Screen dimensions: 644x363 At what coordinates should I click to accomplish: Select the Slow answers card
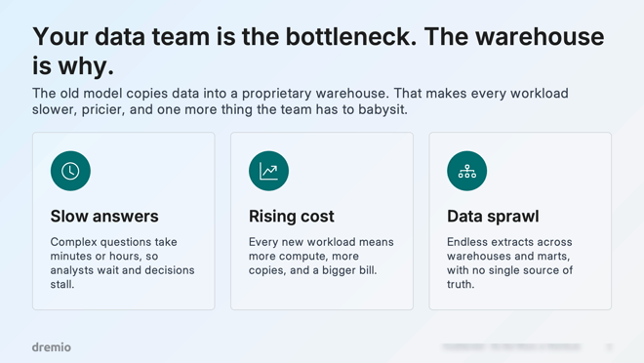click(124, 221)
